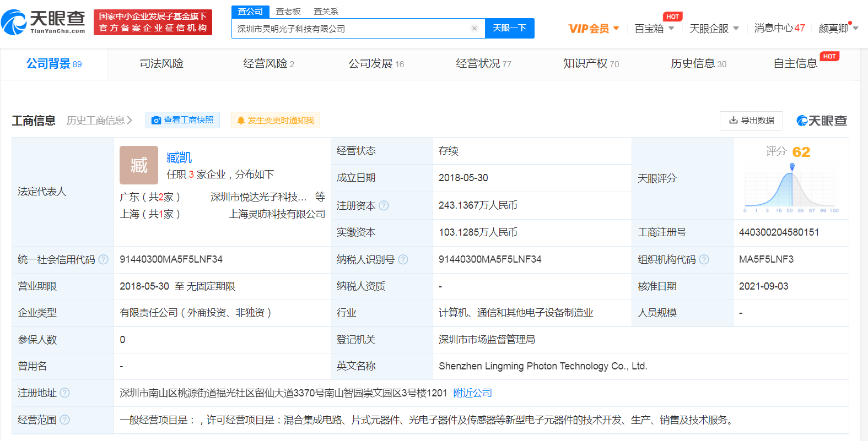Screen dimensions: 868x441
Task: Click the HOT badge on 自主信息
Action: coord(829,56)
